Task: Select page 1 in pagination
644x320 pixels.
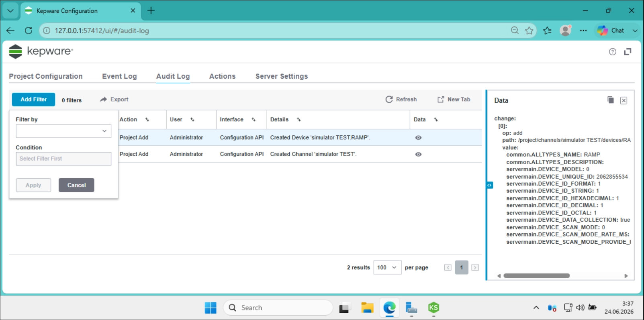Action: coord(462,267)
